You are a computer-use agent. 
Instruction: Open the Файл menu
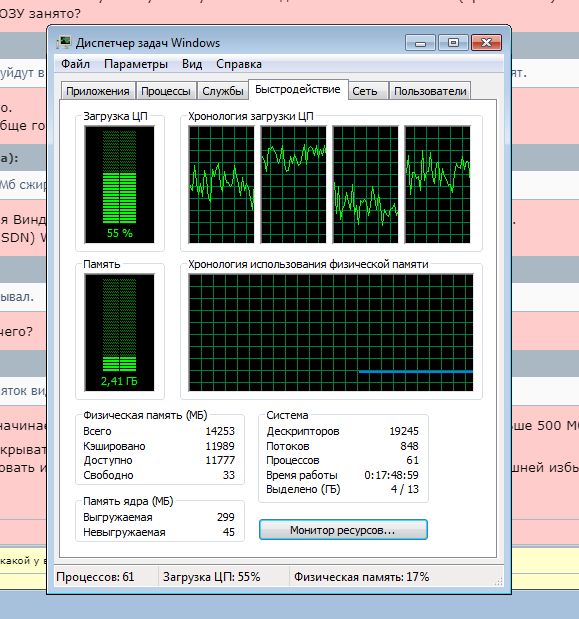pos(75,64)
